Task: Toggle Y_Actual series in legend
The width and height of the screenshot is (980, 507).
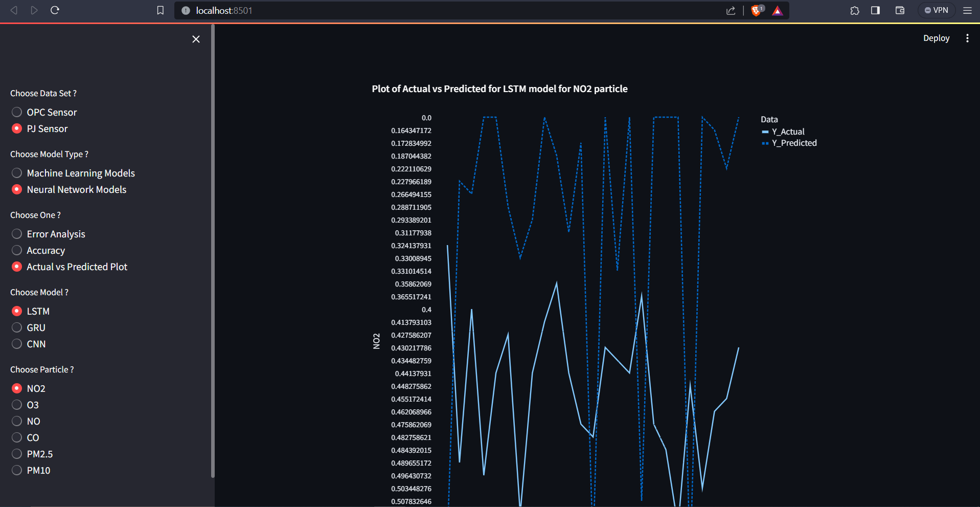Action: click(783, 131)
